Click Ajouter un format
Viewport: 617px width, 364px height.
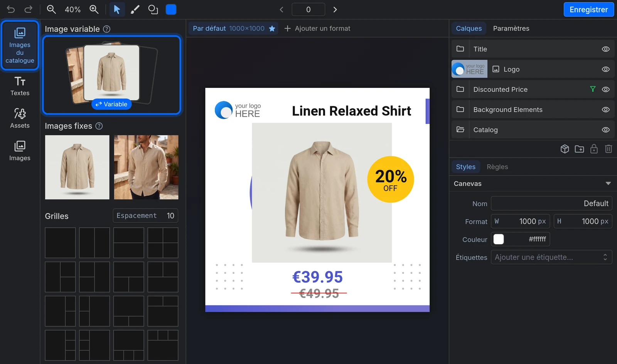click(x=317, y=29)
